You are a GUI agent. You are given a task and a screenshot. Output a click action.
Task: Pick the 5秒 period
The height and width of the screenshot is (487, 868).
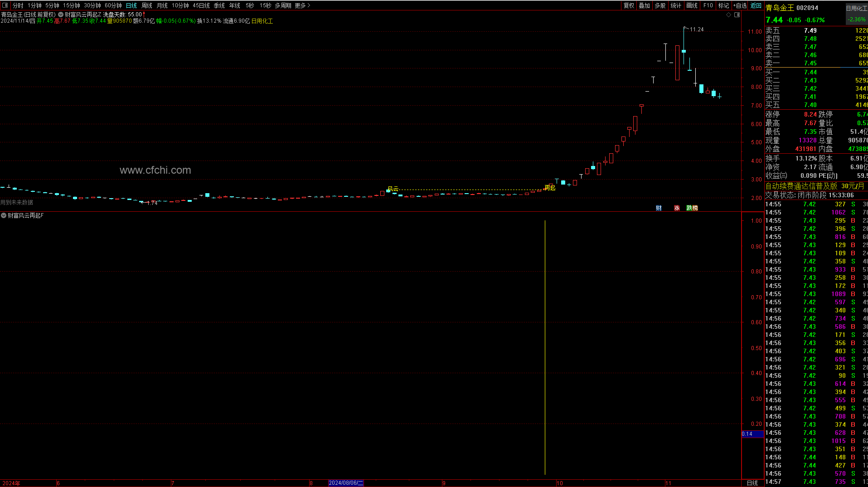pos(250,5)
